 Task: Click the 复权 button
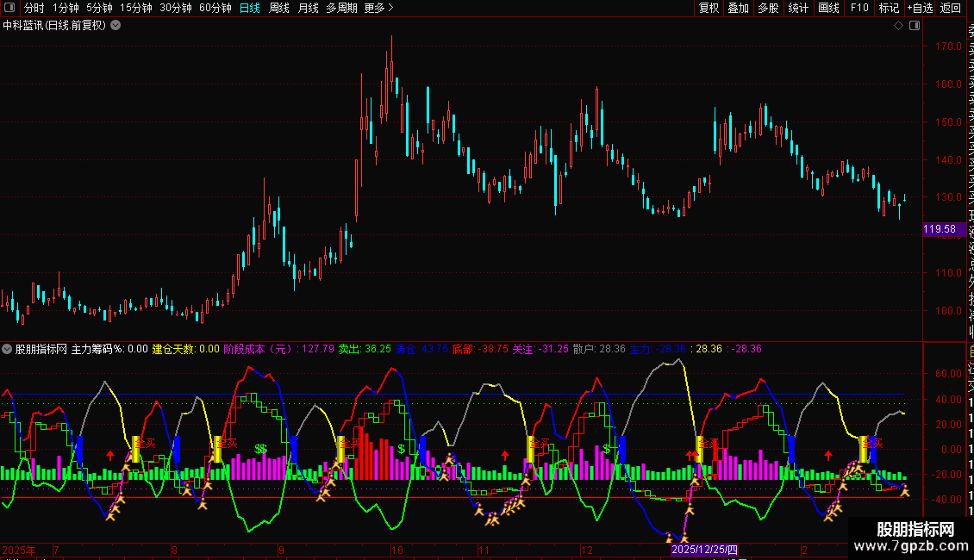pos(709,8)
